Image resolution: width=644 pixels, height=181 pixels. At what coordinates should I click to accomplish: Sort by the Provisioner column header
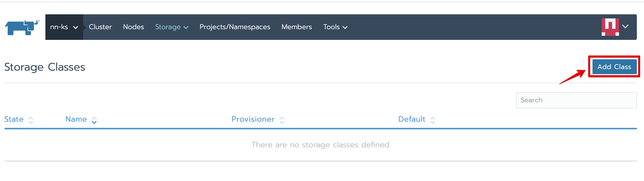[253, 119]
